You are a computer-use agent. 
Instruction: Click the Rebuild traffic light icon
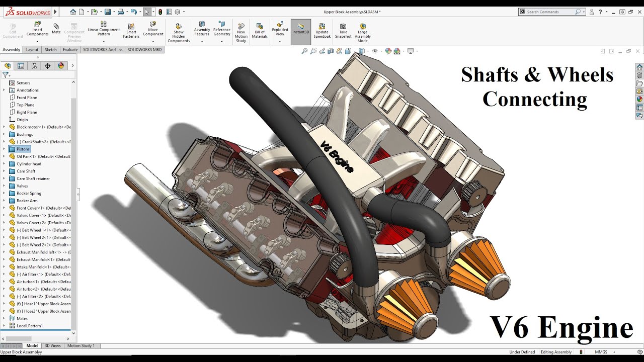160,12
